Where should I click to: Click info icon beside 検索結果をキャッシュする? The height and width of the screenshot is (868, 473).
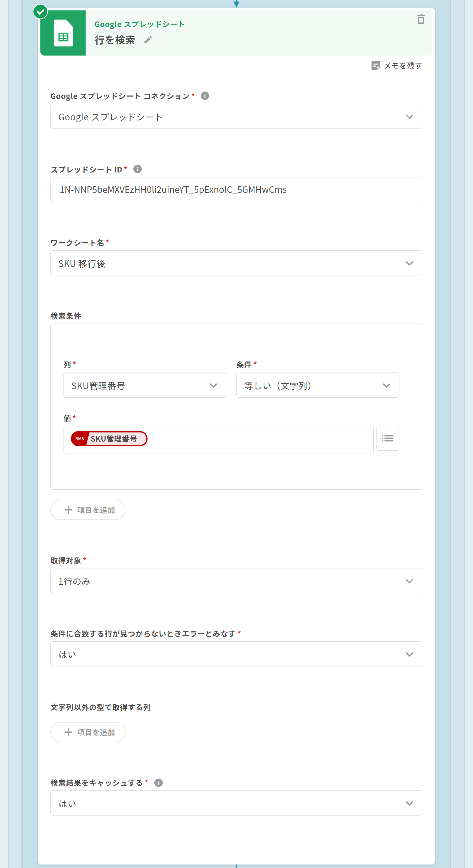158,782
